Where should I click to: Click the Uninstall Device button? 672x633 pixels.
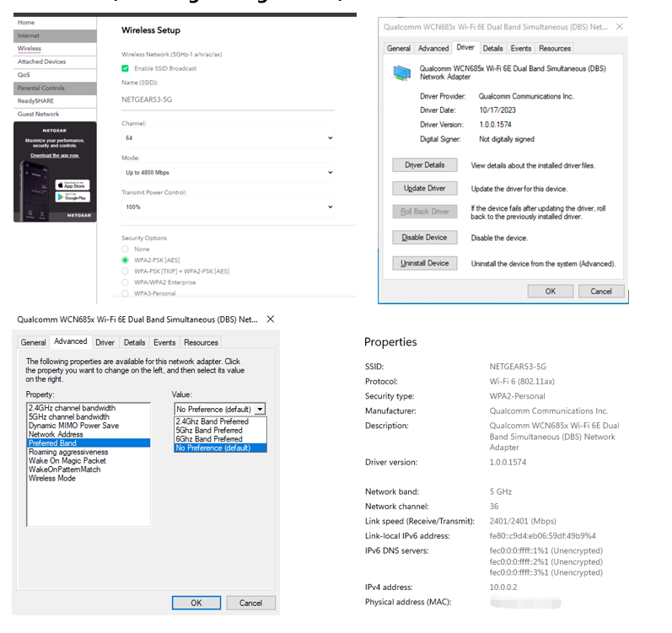(x=425, y=263)
